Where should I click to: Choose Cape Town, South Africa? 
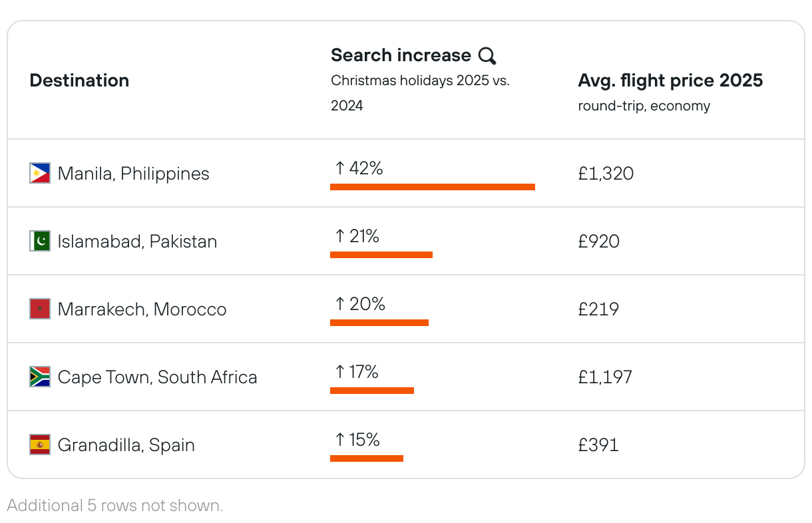tap(157, 377)
